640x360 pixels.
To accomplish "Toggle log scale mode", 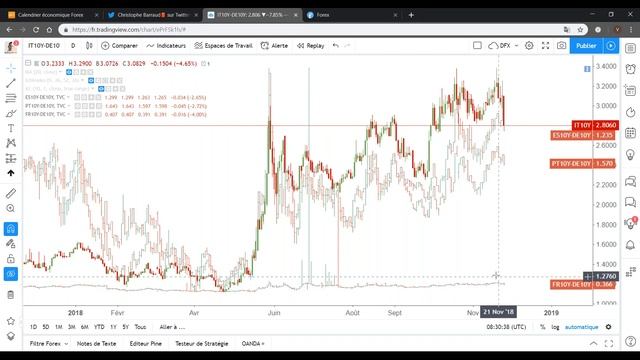I will click(x=555, y=327).
